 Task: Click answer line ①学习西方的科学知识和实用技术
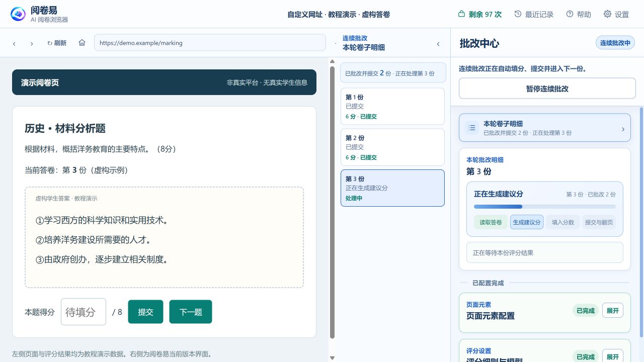(103, 220)
